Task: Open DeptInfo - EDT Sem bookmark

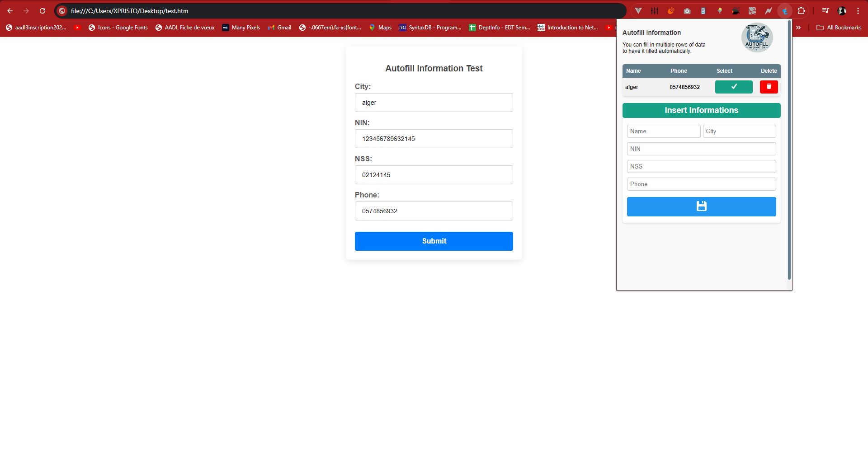Action: [x=500, y=28]
